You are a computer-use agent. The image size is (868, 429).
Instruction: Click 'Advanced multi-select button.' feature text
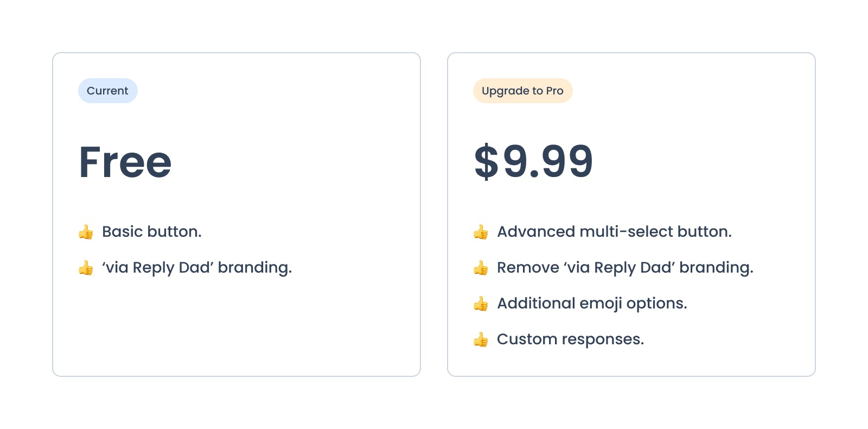pyautogui.click(x=615, y=232)
